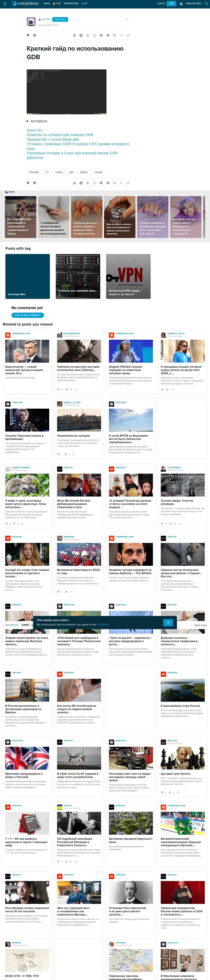Image resolution: width=210 pixels, height=980 pixels.
Task: Share the 'Чемпион по арестам' card
Action: pos(76,389)
